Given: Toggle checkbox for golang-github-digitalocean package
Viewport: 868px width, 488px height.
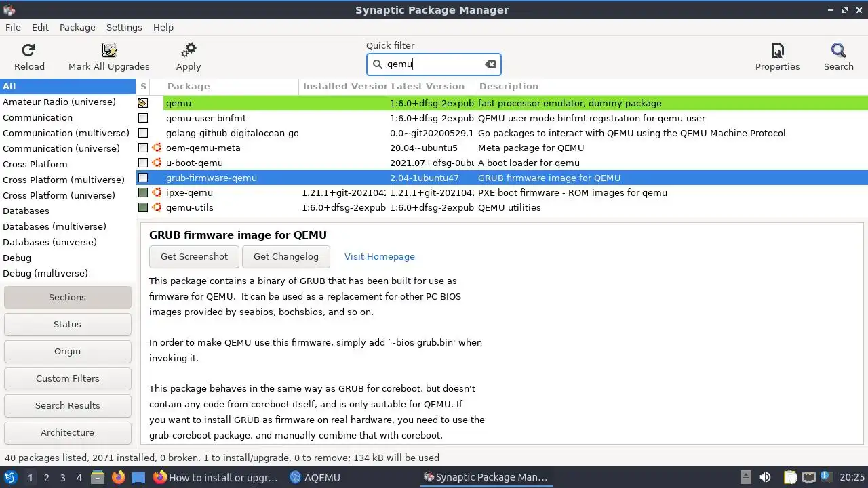Looking at the screenshot, I should click(143, 133).
